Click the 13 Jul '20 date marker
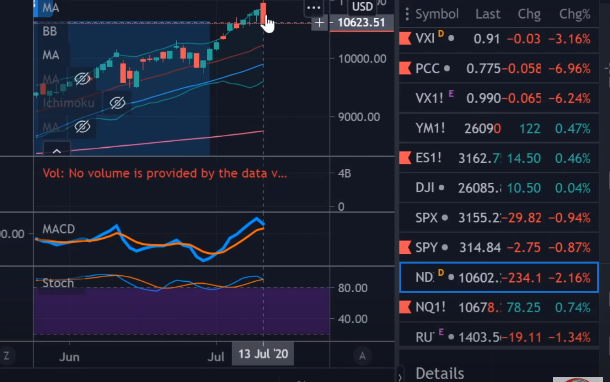610x382 pixels. [x=263, y=354]
